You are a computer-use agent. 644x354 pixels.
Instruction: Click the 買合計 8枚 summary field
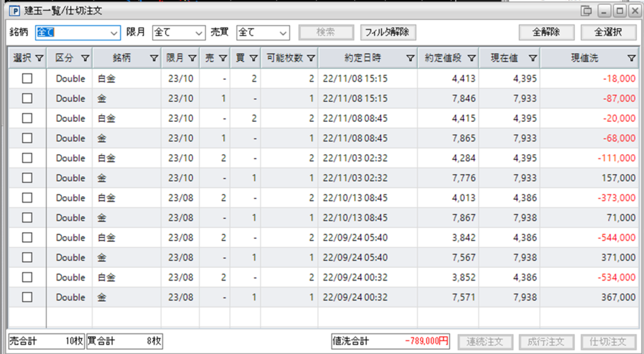point(125,341)
